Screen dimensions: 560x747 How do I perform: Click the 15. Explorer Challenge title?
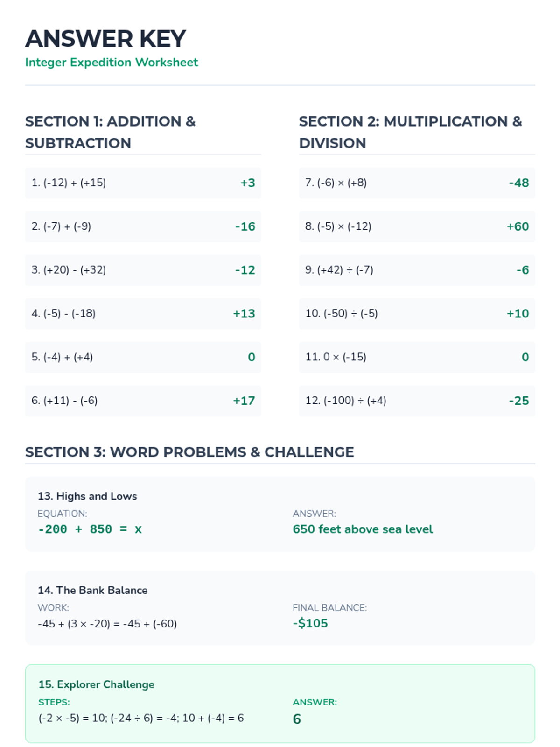click(96, 684)
